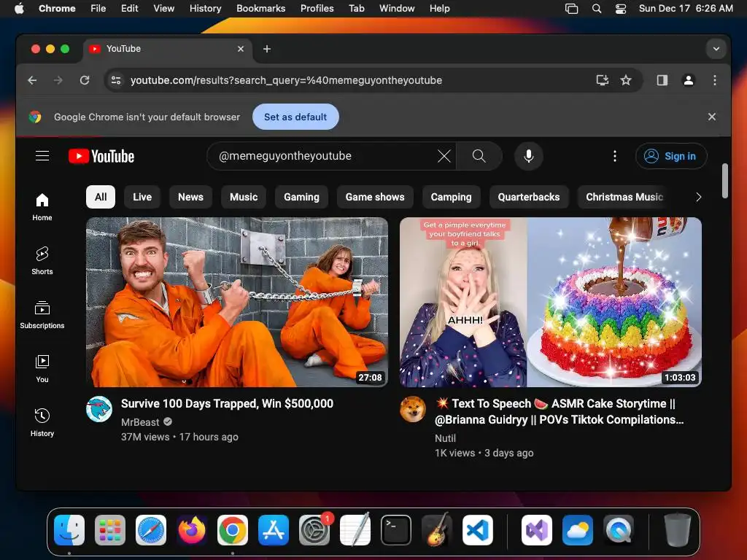
Task: Open the Chrome profile icon
Action: pyautogui.click(x=689, y=80)
